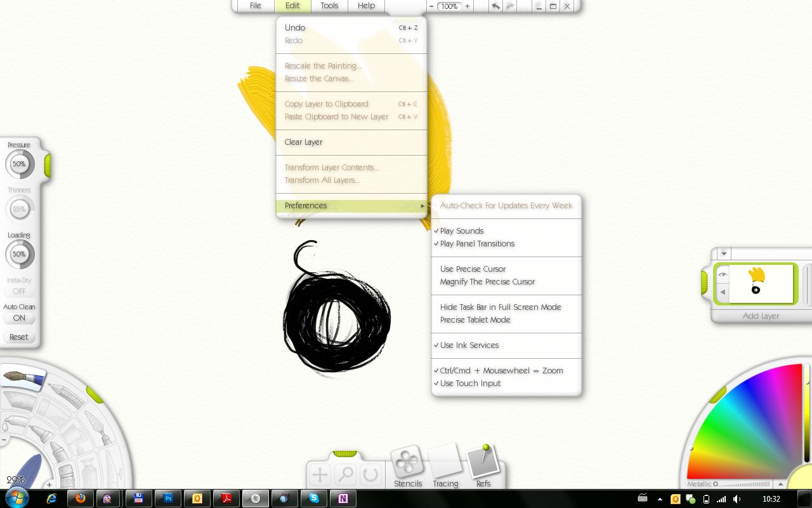Decrease tool size with the minus icon
Viewport: 812px width, 508px height.
[4, 439]
